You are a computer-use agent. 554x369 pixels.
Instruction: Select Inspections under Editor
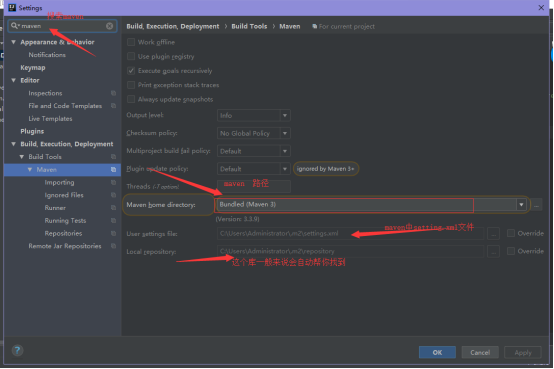[45, 93]
